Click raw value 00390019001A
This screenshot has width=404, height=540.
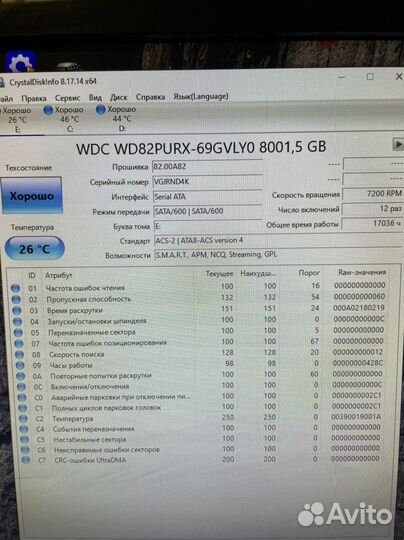(356, 417)
